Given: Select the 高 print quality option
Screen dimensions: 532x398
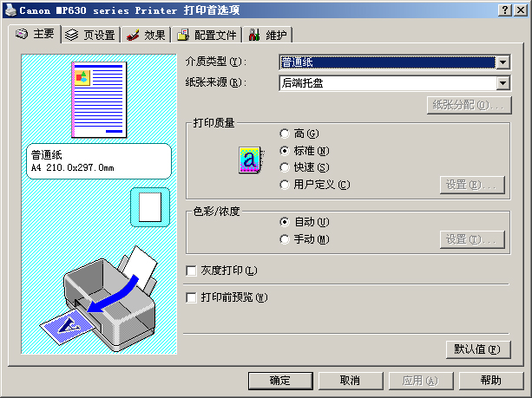Looking at the screenshot, I should coord(285,134).
